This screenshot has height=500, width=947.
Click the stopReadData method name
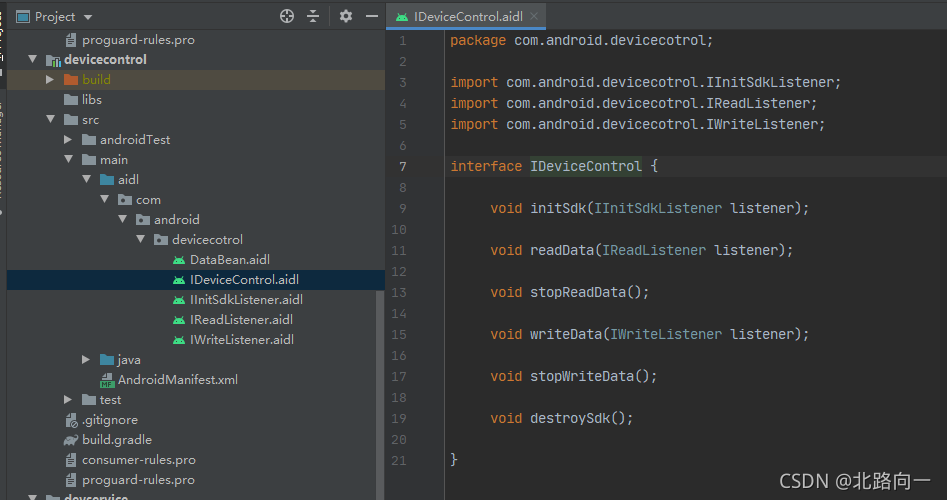tap(578, 292)
